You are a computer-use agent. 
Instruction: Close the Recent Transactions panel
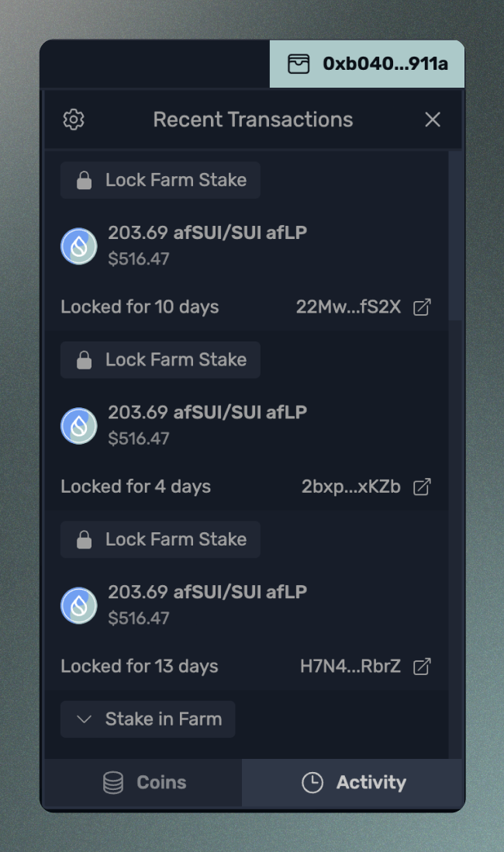pyautogui.click(x=433, y=119)
